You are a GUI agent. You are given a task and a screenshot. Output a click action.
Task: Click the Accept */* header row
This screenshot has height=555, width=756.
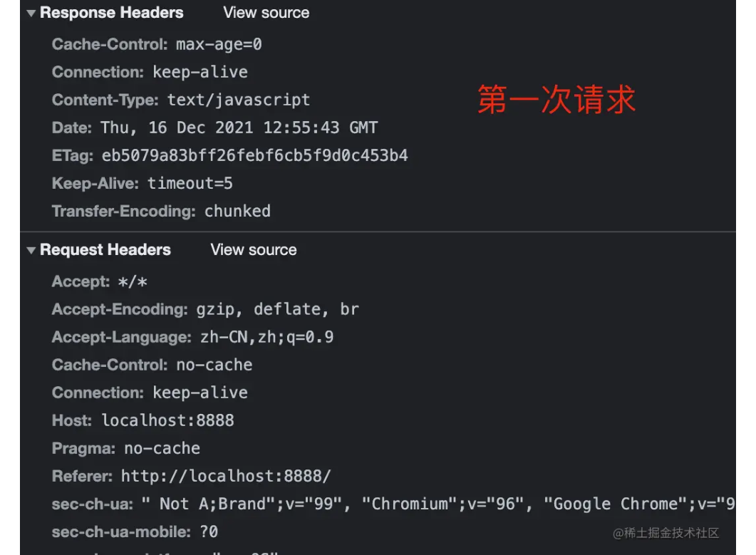click(100, 282)
